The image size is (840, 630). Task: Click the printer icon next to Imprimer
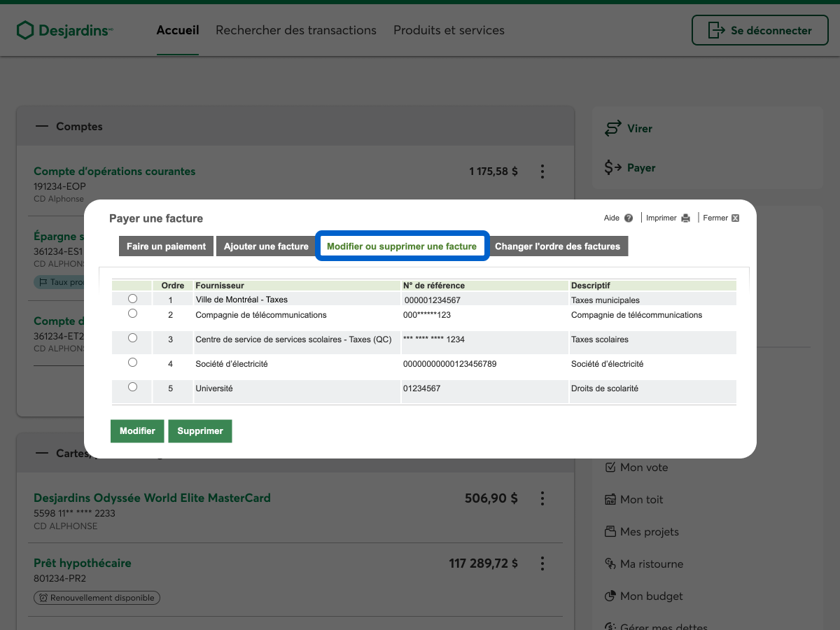click(x=686, y=218)
